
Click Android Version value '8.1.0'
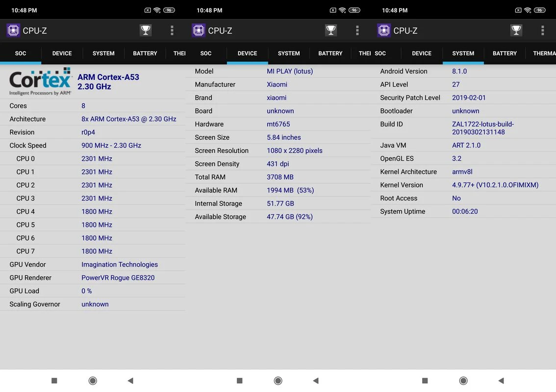point(459,71)
